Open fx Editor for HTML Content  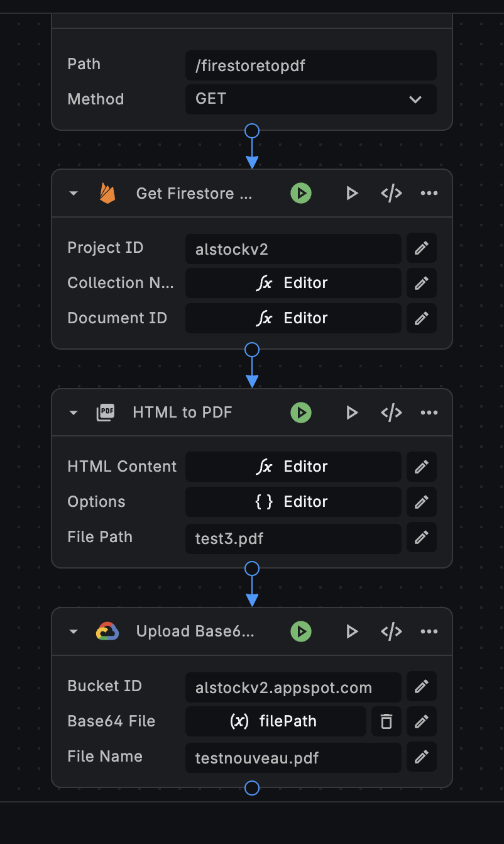pyautogui.click(x=293, y=467)
